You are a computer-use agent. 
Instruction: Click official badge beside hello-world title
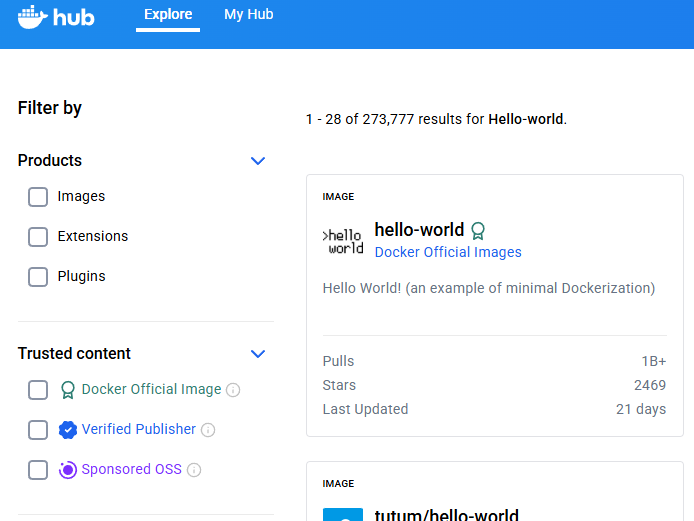[x=478, y=231]
